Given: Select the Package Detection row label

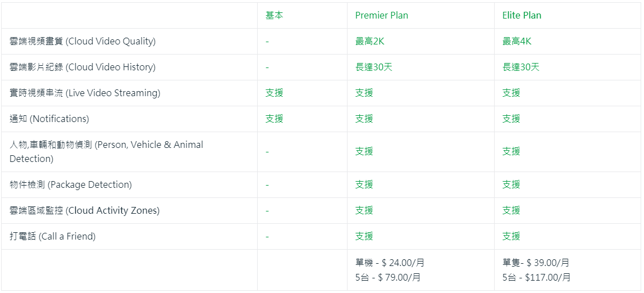Looking at the screenshot, I should tap(71, 184).
